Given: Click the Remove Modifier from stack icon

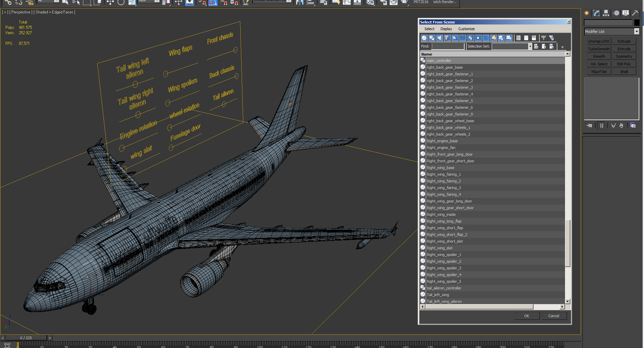Looking at the screenshot, I should (621, 126).
